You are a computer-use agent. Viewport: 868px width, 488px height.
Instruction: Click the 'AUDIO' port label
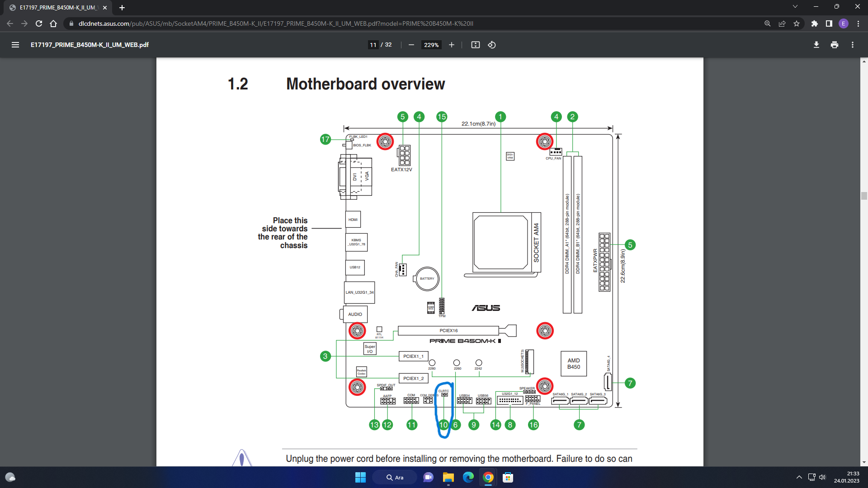click(355, 314)
